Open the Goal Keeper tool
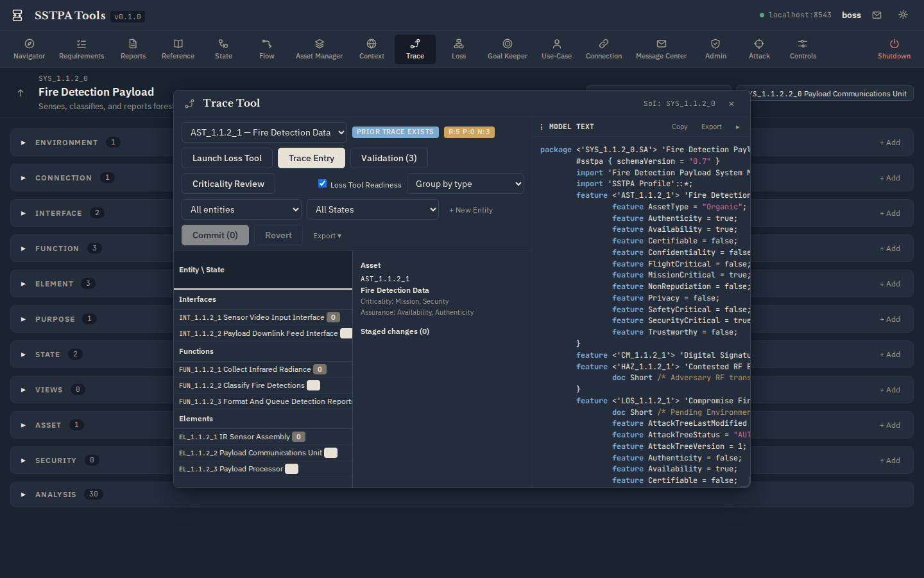This screenshot has height=578, width=924. tap(508, 49)
